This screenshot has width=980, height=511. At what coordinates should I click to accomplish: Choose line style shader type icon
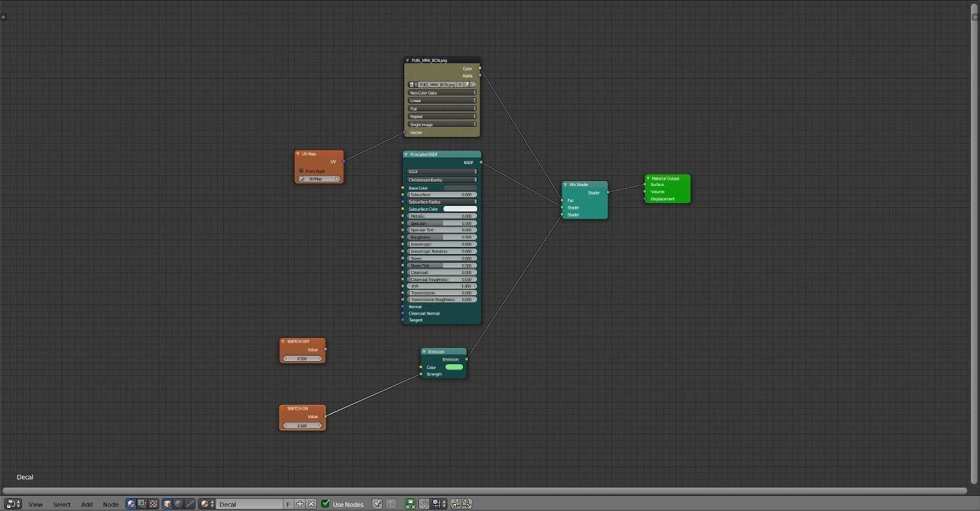click(190, 504)
